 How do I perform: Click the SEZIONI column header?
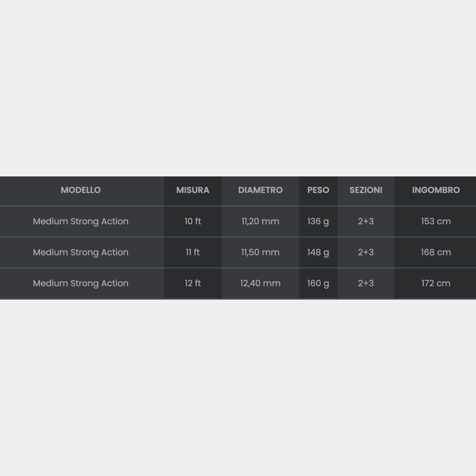point(366,190)
